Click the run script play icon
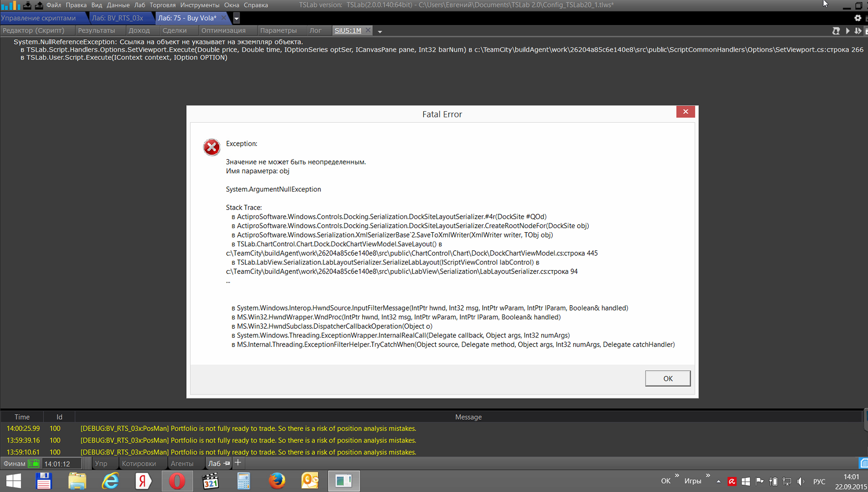The height and width of the screenshot is (492, 868). (x=848, y=31)
